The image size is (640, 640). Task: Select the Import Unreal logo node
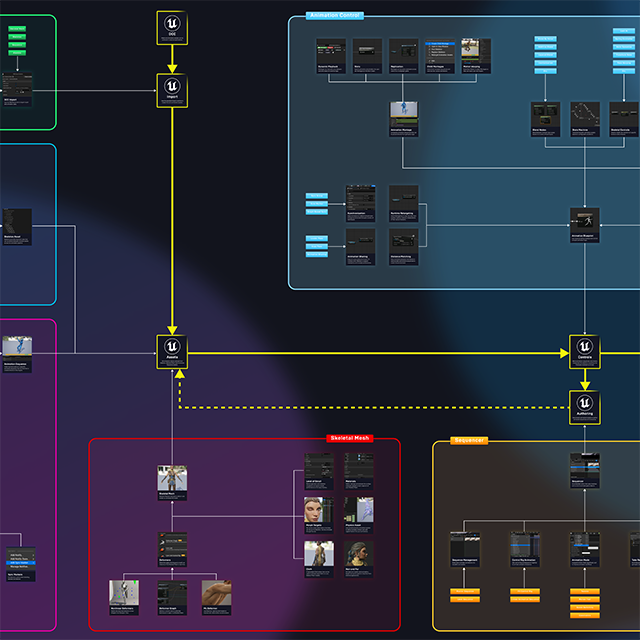coord(172,90)
